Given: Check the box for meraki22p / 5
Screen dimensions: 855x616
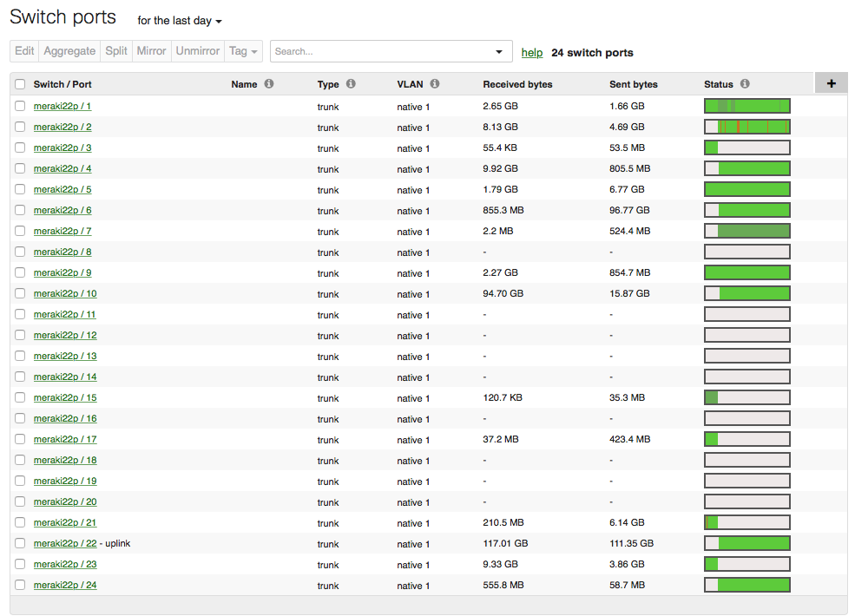Looking at the screenshot, I should point(20,189).
